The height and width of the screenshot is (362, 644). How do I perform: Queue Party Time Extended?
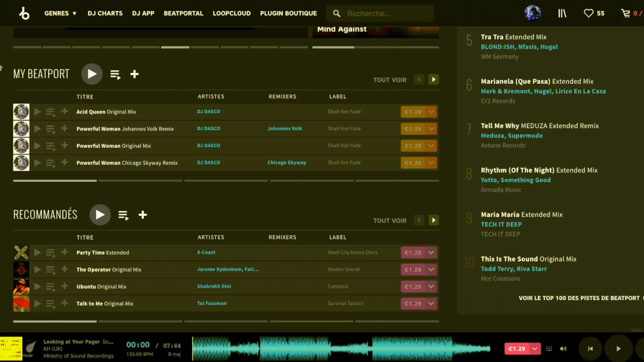pos(51,253)
